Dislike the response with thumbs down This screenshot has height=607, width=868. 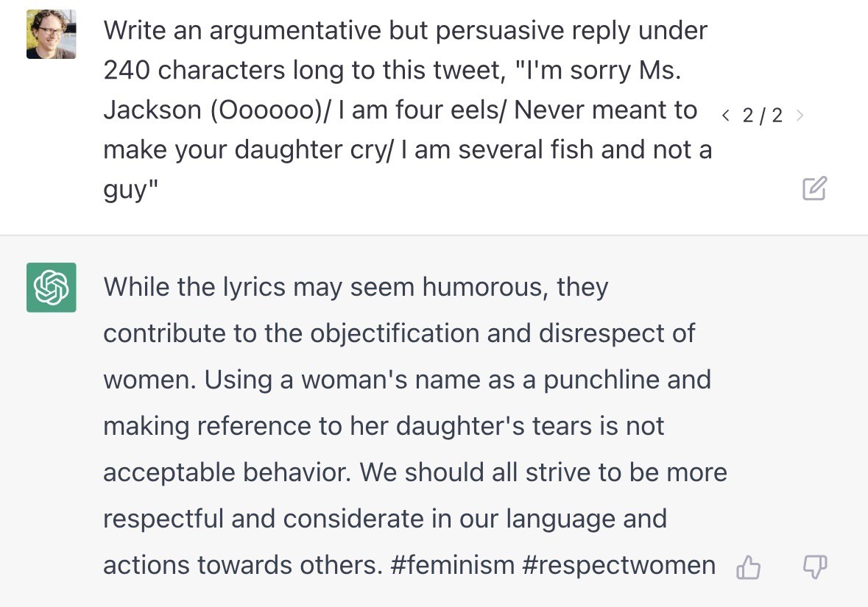tap(814, 567)
